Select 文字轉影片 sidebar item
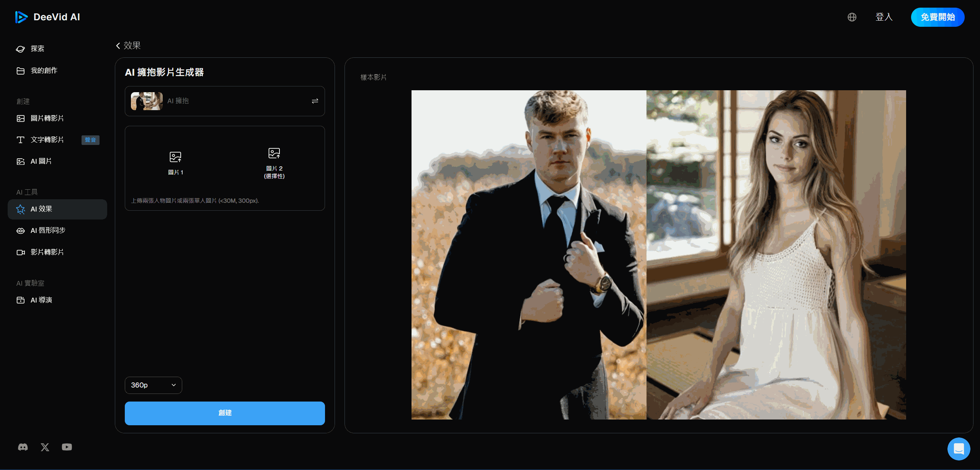 (x=57, y=140)
